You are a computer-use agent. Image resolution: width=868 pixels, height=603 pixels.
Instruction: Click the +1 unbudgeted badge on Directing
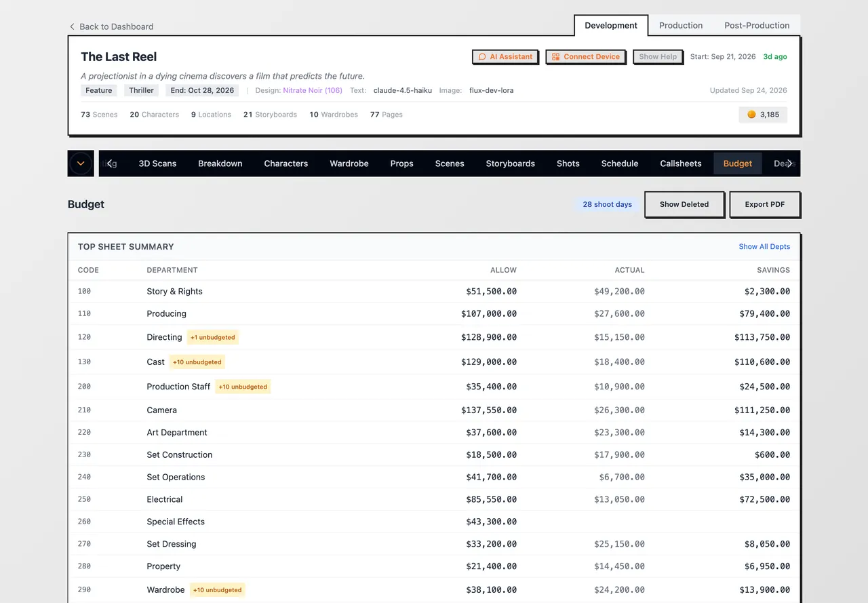tap(213, 337)
